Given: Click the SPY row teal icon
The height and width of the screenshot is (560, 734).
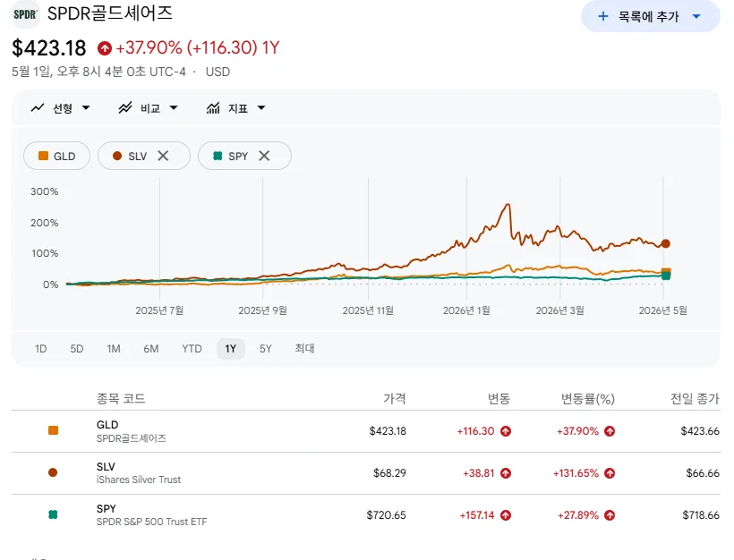Looking at the screenshot, I should click(53, 514).
